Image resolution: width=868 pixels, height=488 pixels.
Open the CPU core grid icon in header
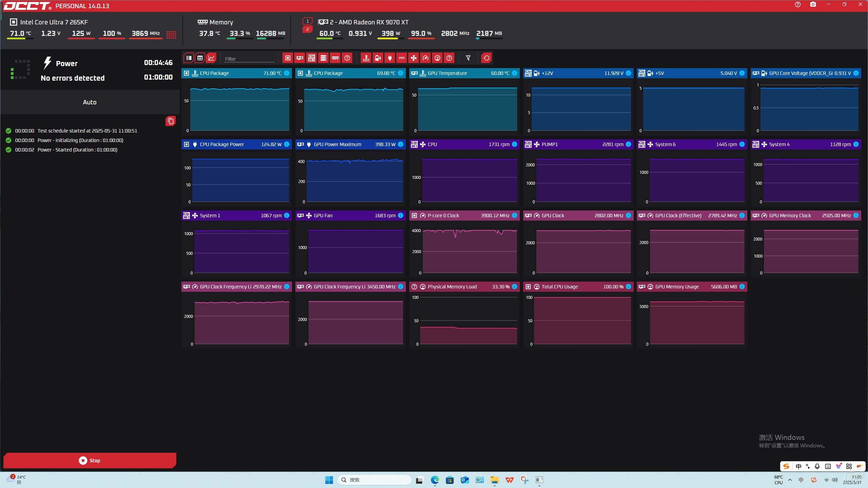tap(171, 35)
